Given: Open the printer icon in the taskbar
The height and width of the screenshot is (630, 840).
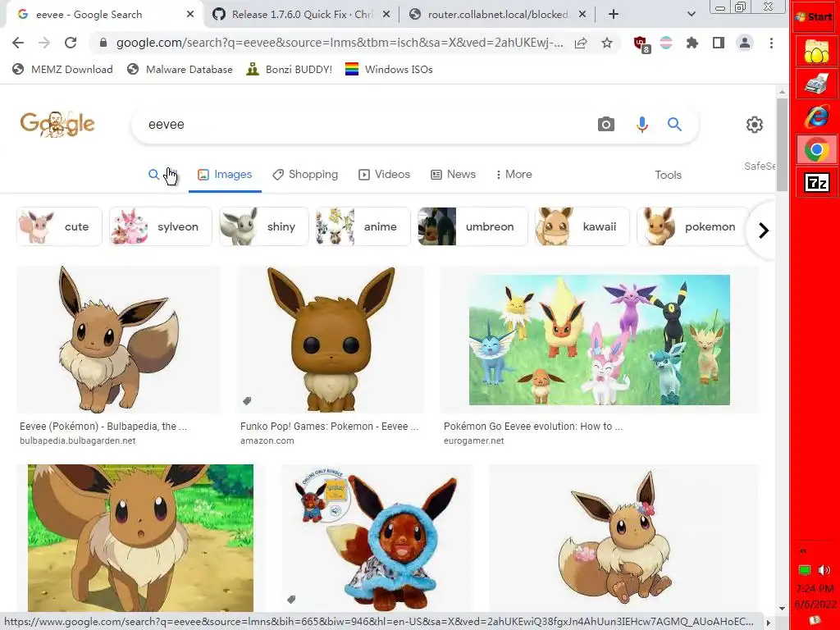Looking at the screenshot, I should [816, 84].
